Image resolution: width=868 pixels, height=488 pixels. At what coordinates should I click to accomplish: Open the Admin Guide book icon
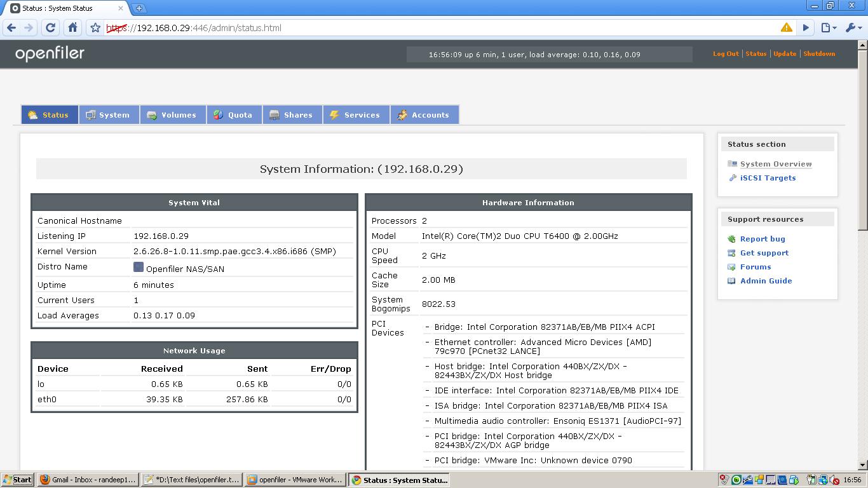pyautogui.click(x=731, y=280)
